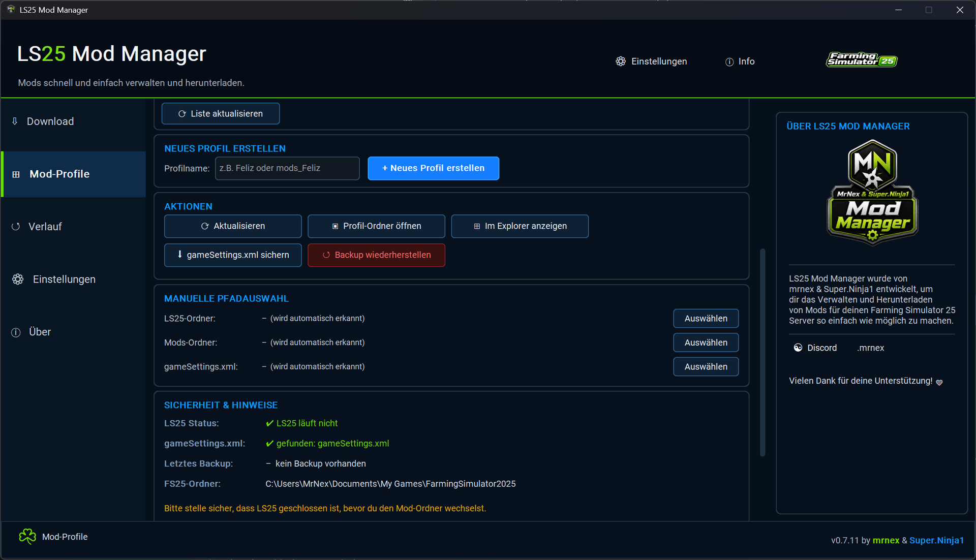This screenshot has height=560, width=976.
Task: Click the .mrnex Discord handle
Action: click(x=870, y=348)
